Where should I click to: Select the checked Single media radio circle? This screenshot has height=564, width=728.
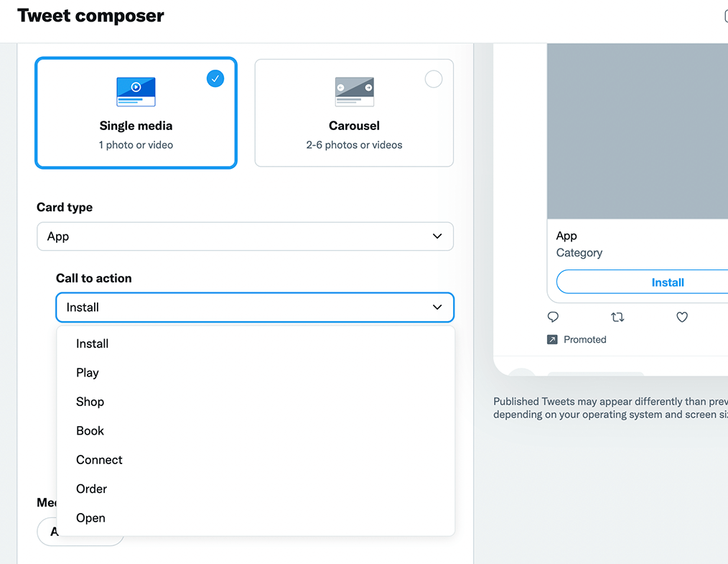coord(215,78)
